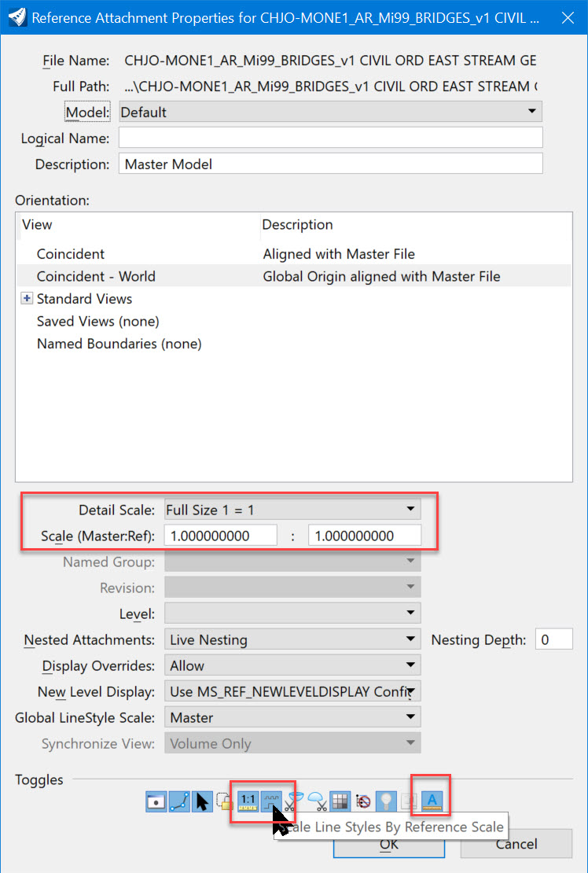The width and height of the screenshot is (588, 873).
Task: Toggle the Snap reference icon
Action: tap(179, 801)
